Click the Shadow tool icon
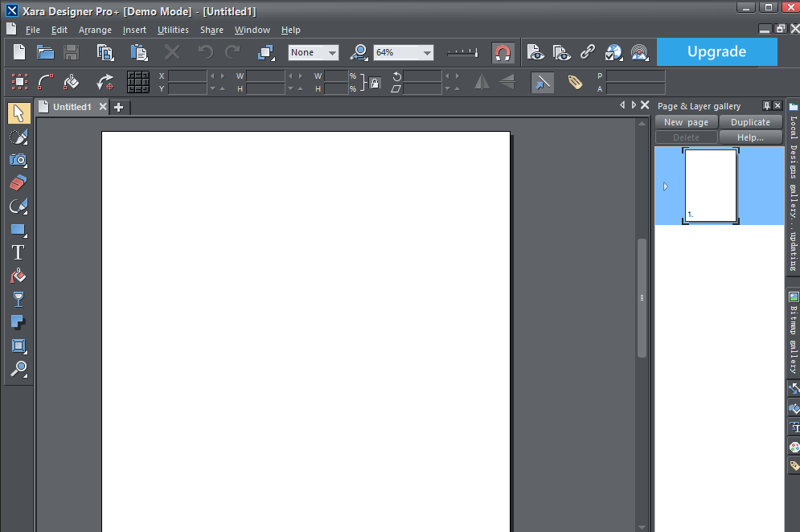Screen dimensions: 800x532 point(18,322)
